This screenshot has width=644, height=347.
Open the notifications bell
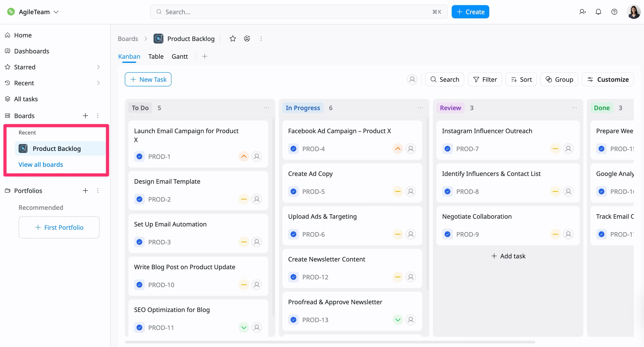[598, 12]
